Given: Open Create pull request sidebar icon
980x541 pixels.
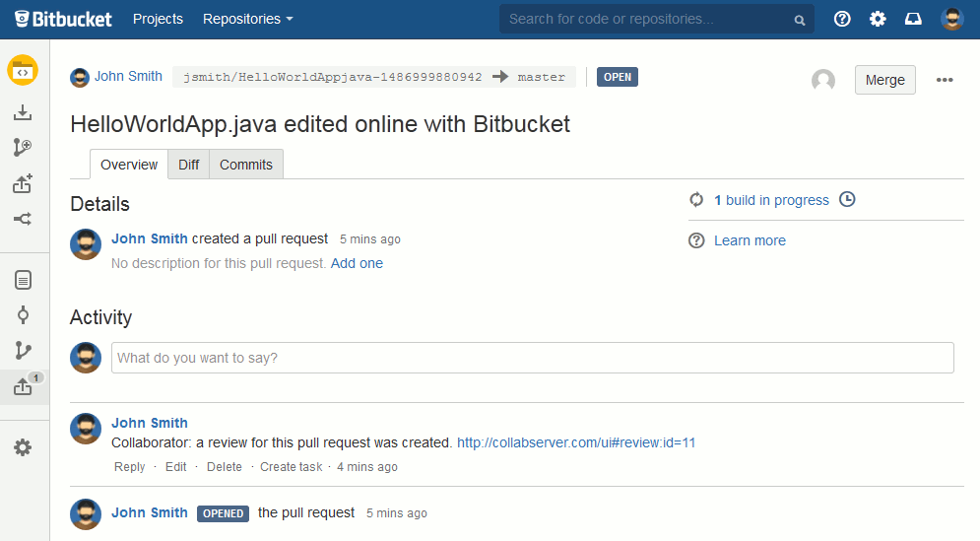Looking at the screenshot, I should 23,183.
